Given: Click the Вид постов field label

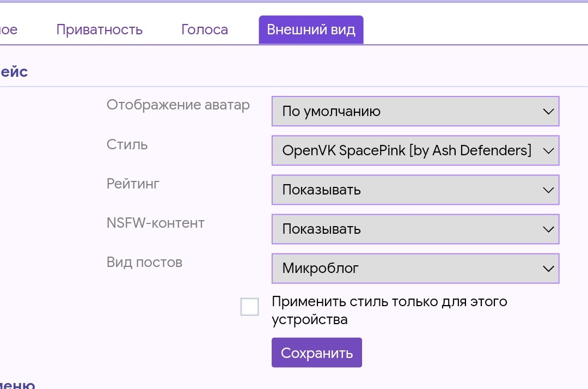Looking at the screenshot, I should coord(144,262).
